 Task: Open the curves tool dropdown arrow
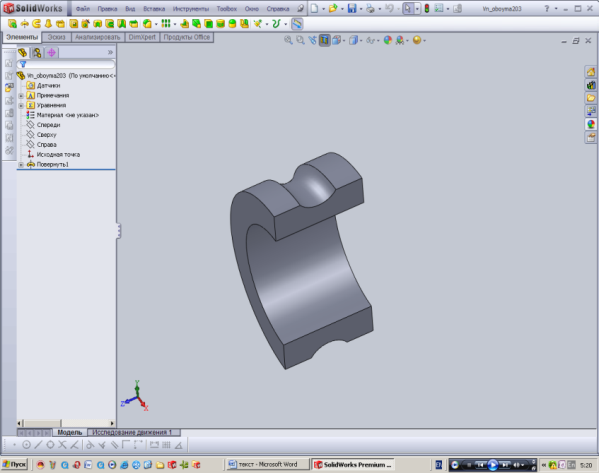tap(285, 24)
